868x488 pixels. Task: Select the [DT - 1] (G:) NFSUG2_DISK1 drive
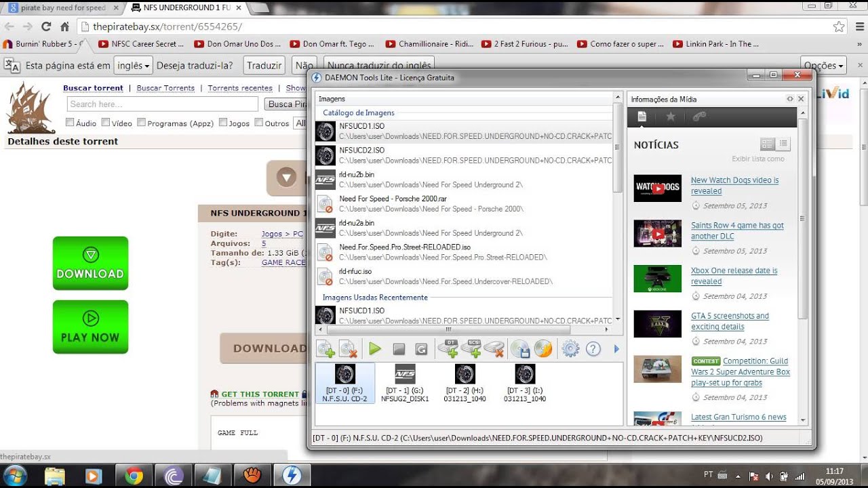click(405, 383)
